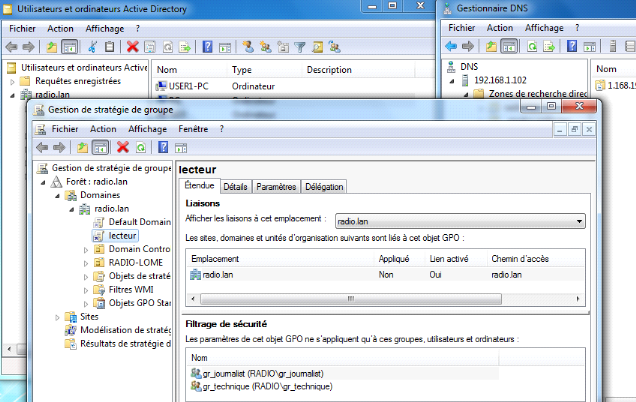Click the green Refresh icon in Group Policy toolbar
This screenshot has width=636, height=402.
pyautogui.click(x=141, y=147)
